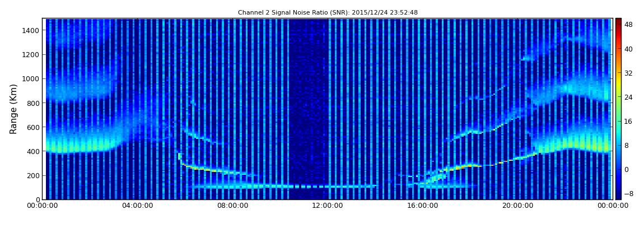Click the colorbar label 48
Screen dimensions: 644x228
pos(629,25)
